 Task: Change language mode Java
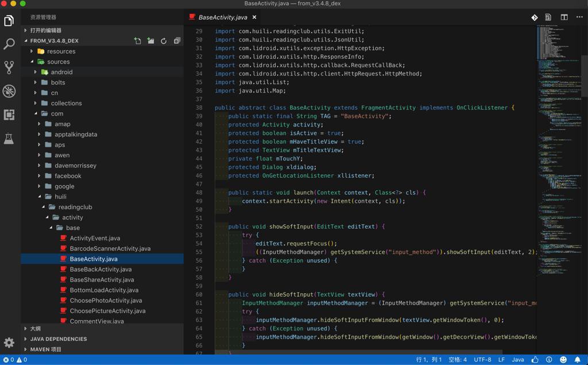(518, 360)
